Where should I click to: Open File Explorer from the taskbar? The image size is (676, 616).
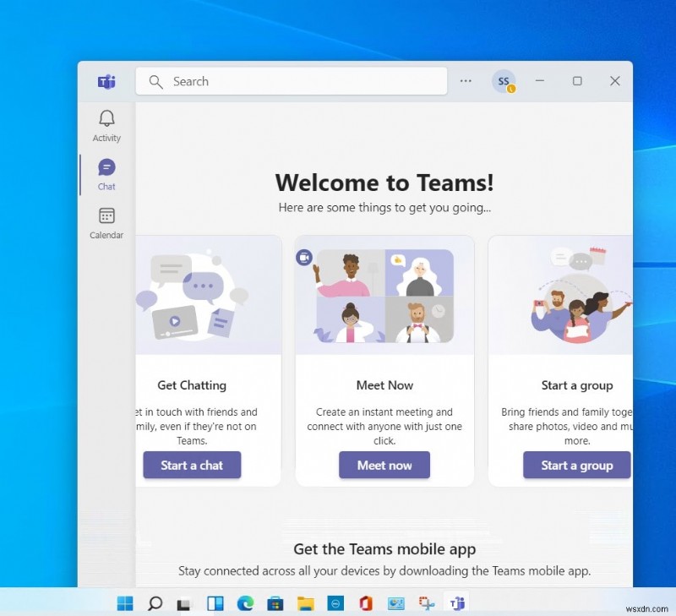point(306,603)
